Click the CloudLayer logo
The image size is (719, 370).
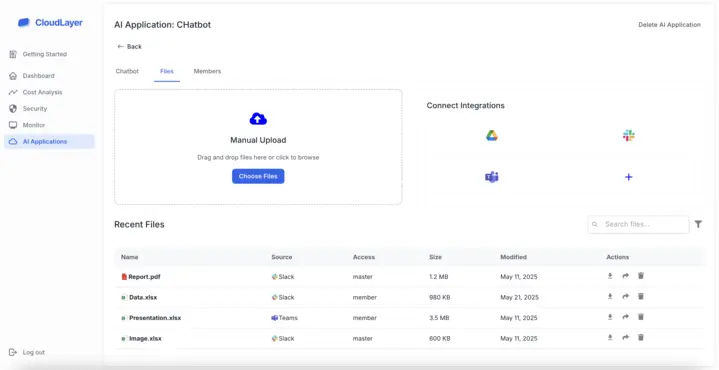tap(50, 22)
